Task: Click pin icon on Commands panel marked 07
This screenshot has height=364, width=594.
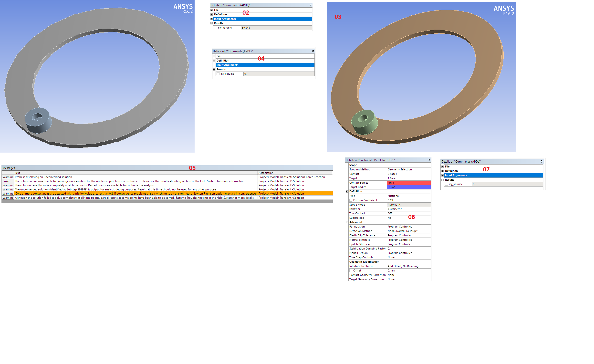Action: (542, 162)
